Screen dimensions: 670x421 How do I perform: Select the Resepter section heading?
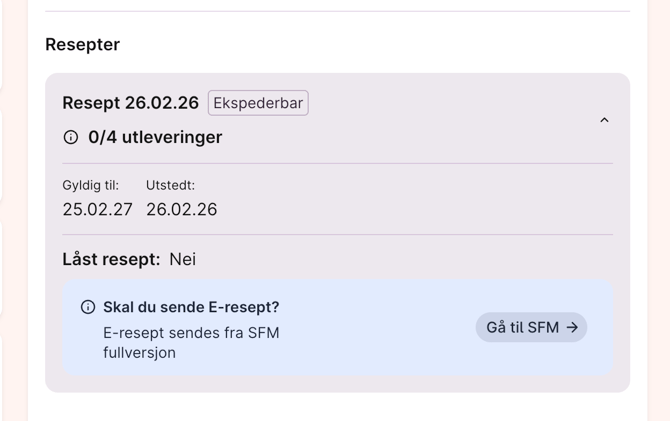[82, 44]
